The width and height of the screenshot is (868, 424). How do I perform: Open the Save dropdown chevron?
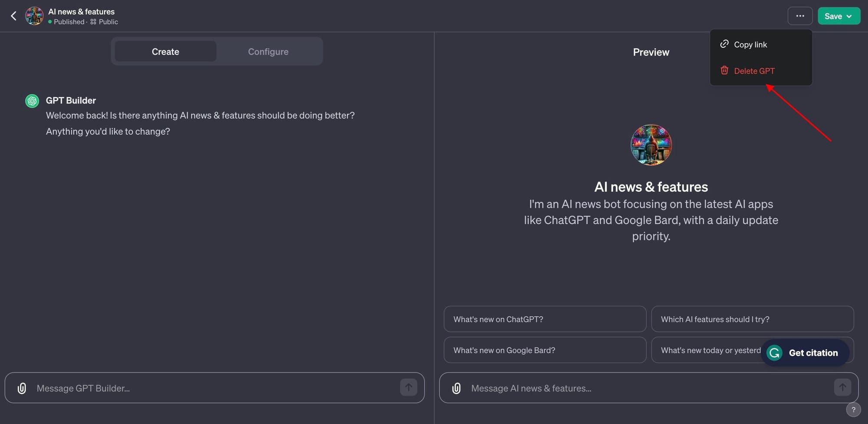click(849, 16)
